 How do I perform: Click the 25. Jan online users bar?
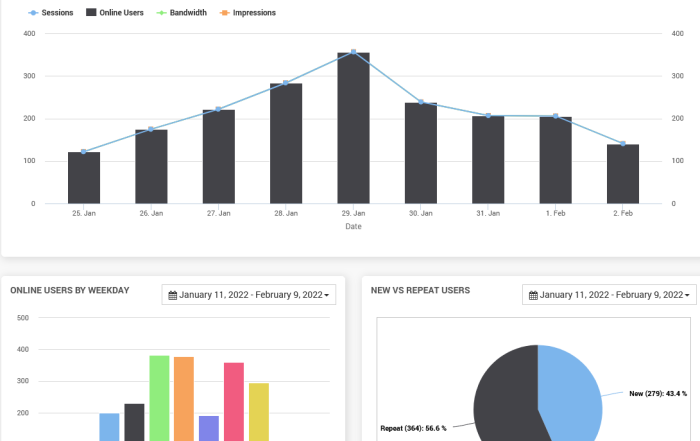[84, 178]
